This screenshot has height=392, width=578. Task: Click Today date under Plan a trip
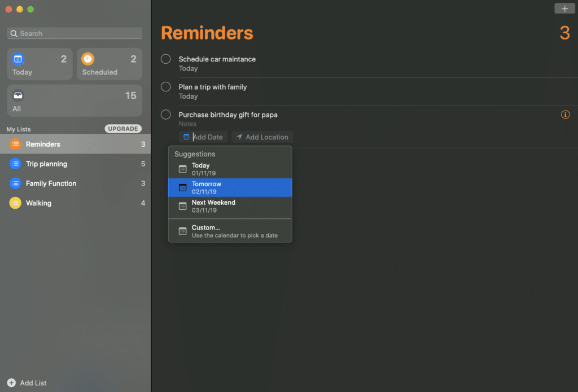(188, 96)
